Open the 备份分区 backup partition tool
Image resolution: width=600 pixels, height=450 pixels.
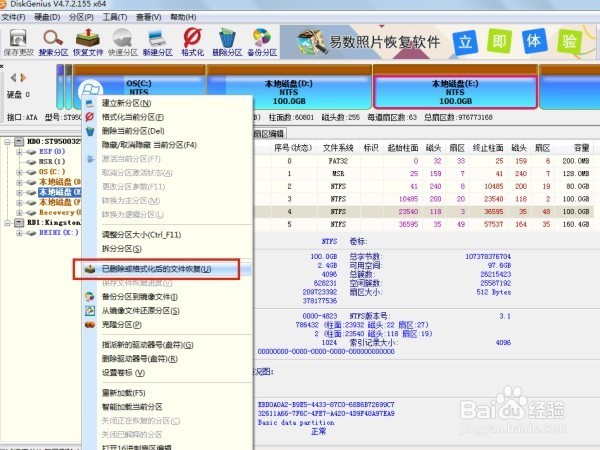[262, 42]
